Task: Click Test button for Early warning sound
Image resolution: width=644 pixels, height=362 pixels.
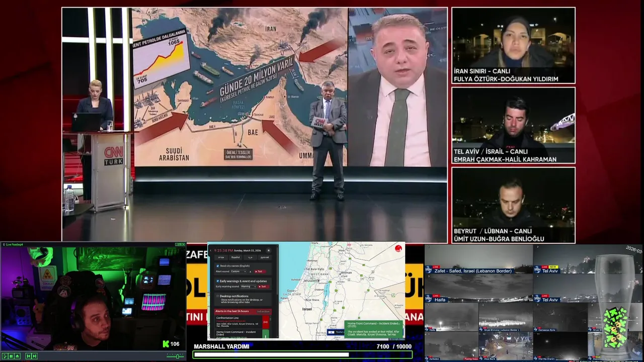Action: click(264, 287)
